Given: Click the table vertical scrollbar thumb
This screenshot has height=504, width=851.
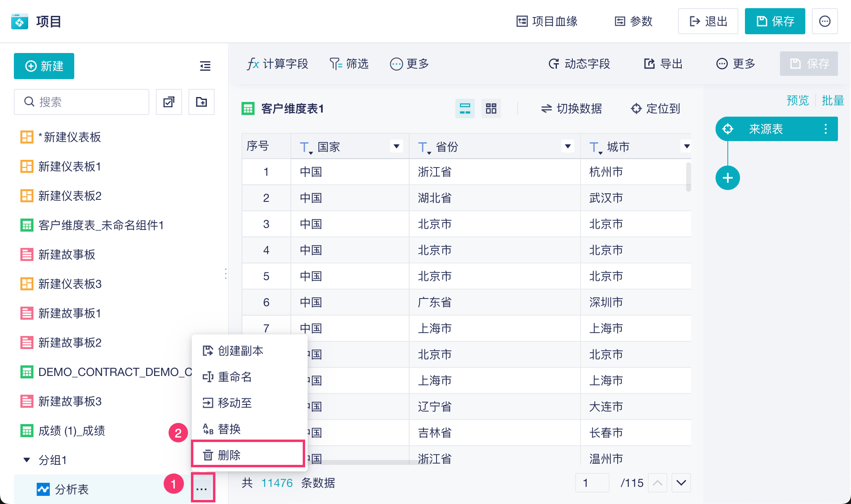Looking at the screenshot, I should tap(688, 176).
